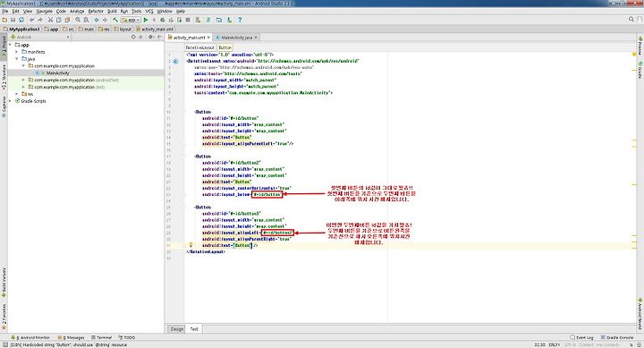Screen dimensions: 644x348
Task: Switch to the Text tab
Action: [194, 328]
